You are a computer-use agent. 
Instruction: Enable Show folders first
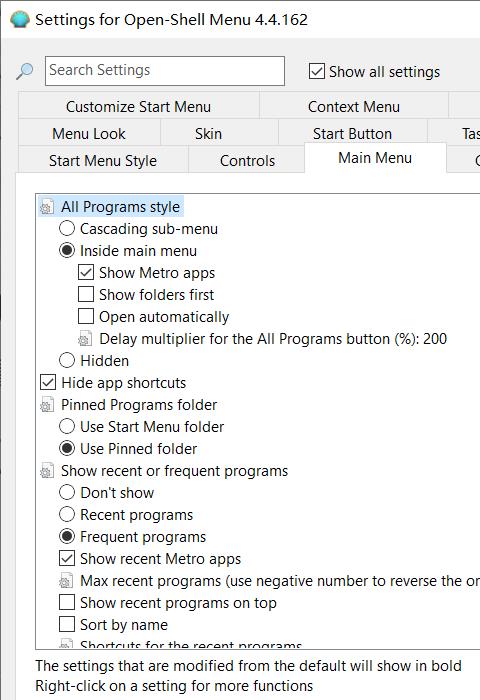tap(86, 295)
